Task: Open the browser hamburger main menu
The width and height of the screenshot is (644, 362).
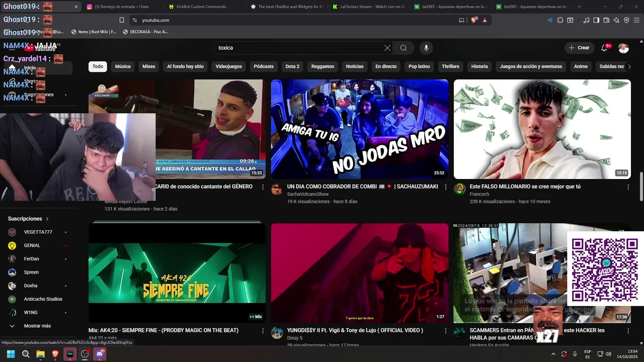Action: click(x=636, y=20)
